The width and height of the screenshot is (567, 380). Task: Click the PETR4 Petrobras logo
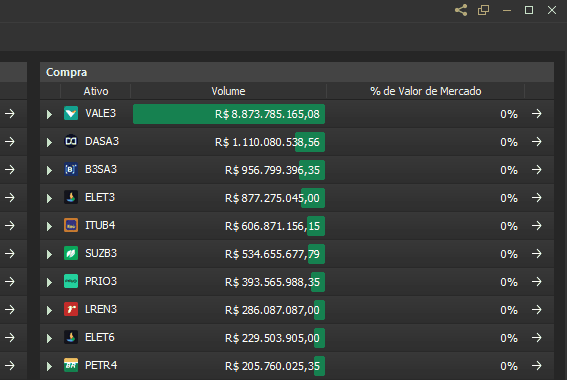coord(71,366)
